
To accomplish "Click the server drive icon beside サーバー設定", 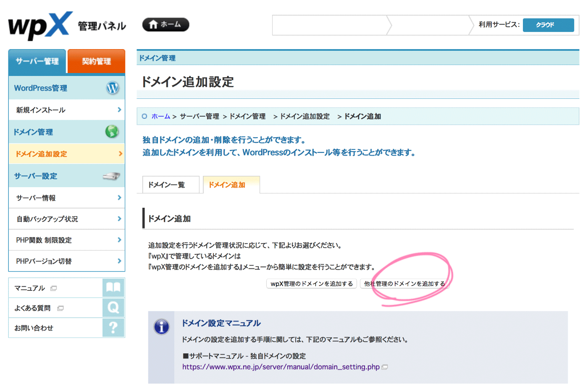I will point(112,176).
